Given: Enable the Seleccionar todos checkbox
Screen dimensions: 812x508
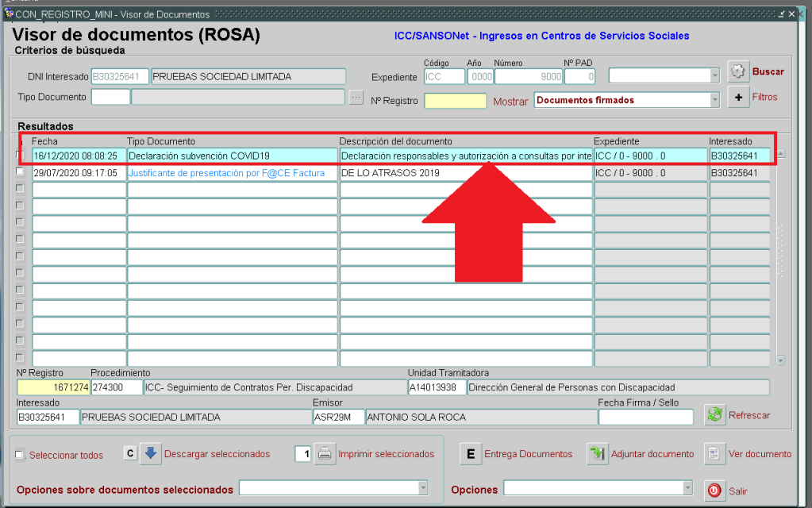Looking at the screenshot, I should click(x=20, y=455).
